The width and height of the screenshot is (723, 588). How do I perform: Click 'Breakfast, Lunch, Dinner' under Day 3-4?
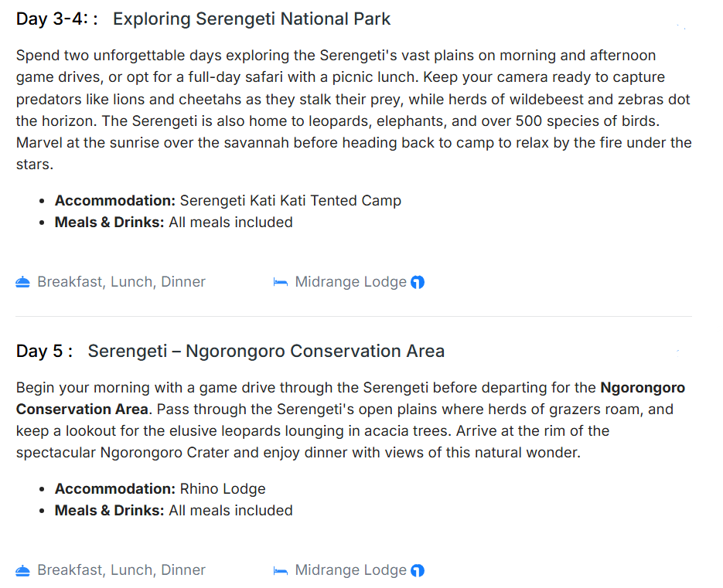tap(121, 282)
